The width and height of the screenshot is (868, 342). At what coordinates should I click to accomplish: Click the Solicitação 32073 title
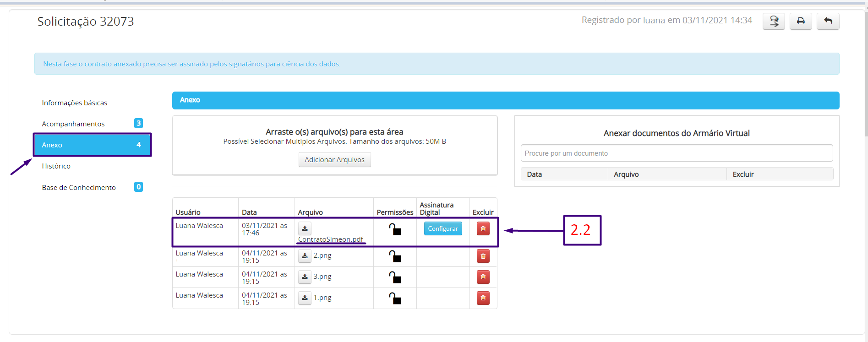point(86,22)
